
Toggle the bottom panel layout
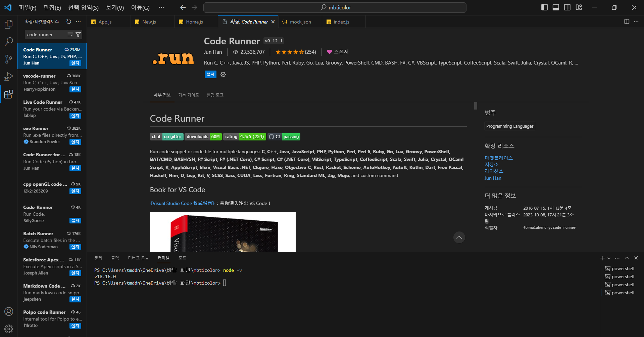pyautogui.click(x=556, y=7)
